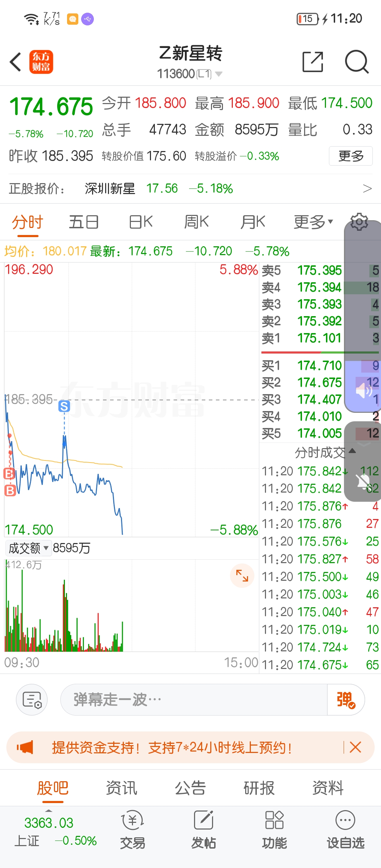Open the 成交额 indicator dropdown

click(29, 548)
